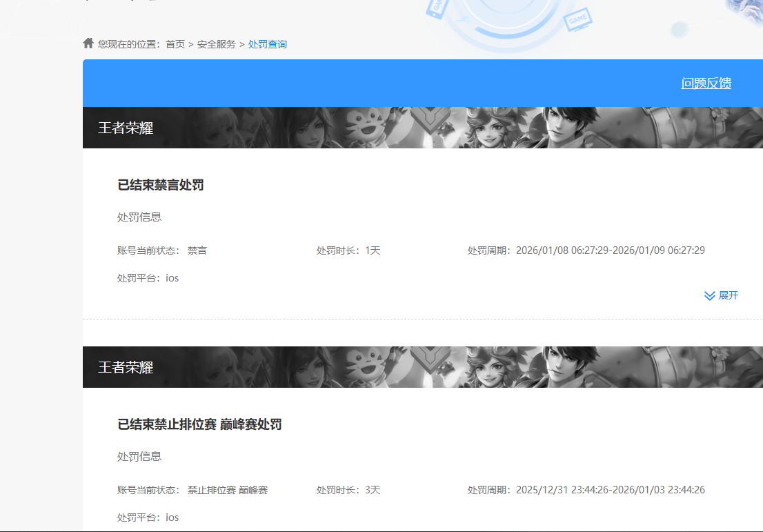Screen dimensions: 763x532
Task: Click the ios platform label on the first card
Action: point(172,277)
